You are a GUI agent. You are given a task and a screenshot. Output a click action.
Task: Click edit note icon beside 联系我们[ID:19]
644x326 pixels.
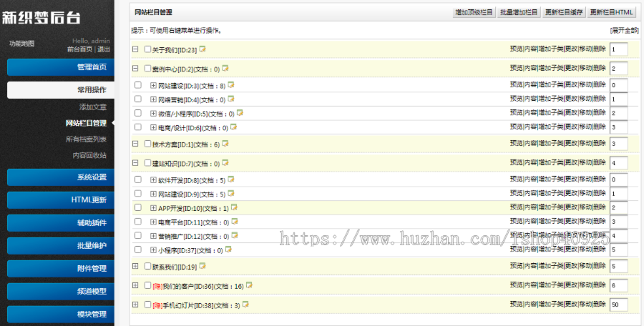[x=202, y=266]
